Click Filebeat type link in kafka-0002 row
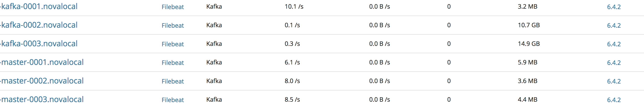The width and height of the screenshot is (644, 106). click(173, 26)
